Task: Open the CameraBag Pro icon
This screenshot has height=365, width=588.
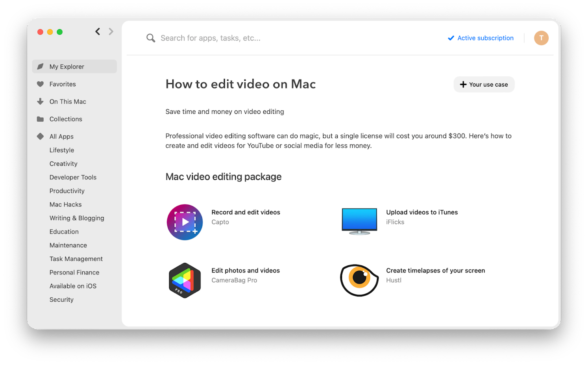Action: 185,280
